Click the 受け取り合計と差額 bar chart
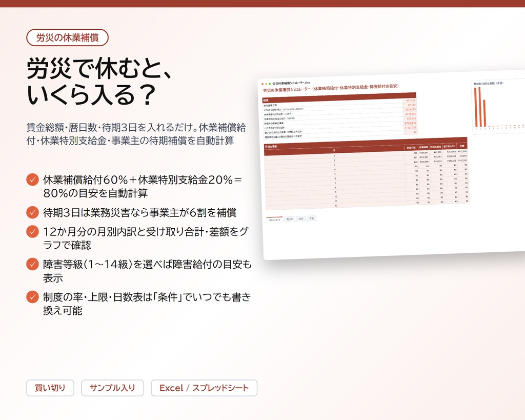 tap(498, 106)
